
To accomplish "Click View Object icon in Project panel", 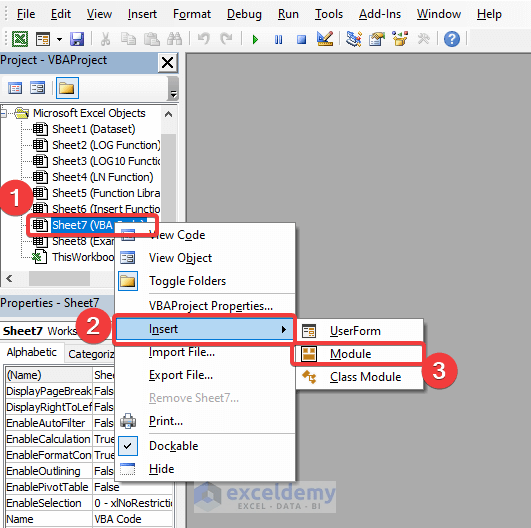I will point(37,88).
